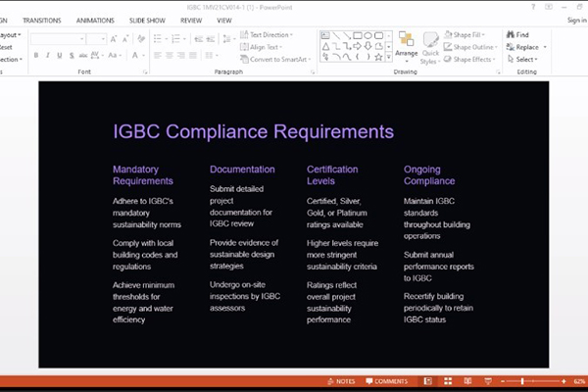Select the 5-Point Star shape

pos(378,57)
